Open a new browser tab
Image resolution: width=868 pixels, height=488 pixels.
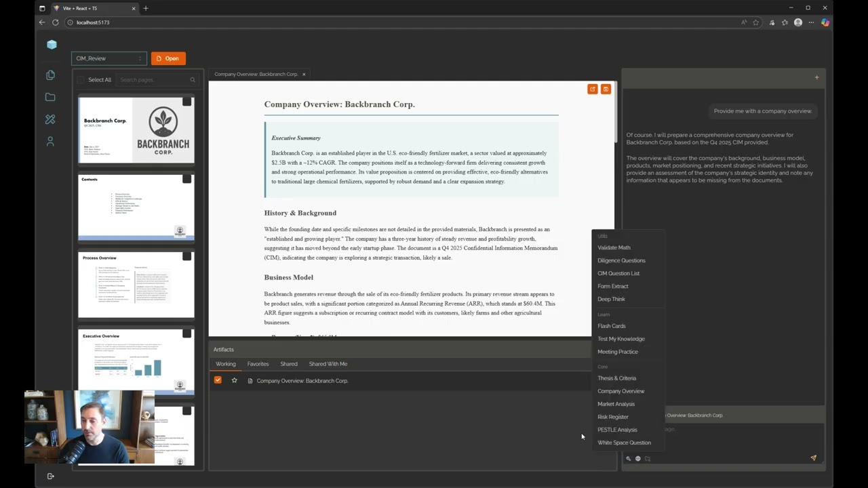[x=146, y=8]
